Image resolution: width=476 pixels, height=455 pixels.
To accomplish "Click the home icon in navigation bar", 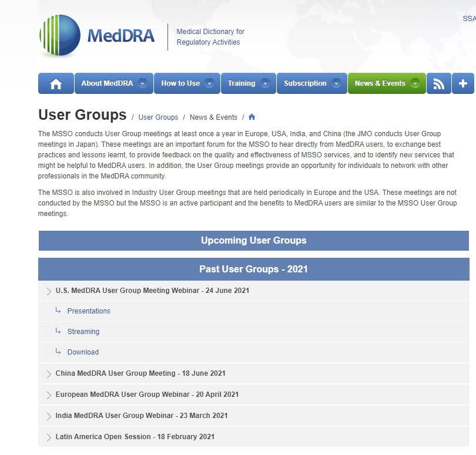I will pyautogui.click(x=56, y=84).
